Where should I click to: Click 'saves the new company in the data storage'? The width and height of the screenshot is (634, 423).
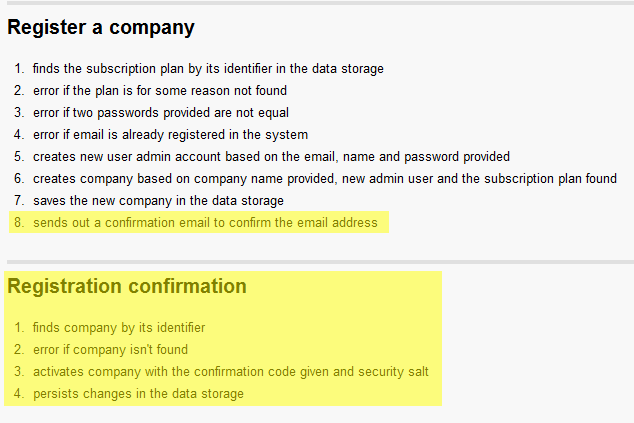158,201
